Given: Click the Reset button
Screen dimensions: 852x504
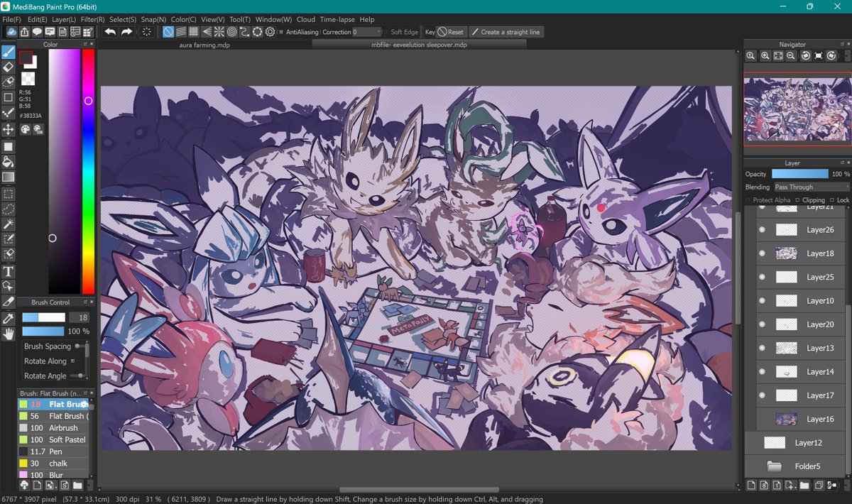Looking at the screenshot, I should pyautogui.click(x=451, y=32).
